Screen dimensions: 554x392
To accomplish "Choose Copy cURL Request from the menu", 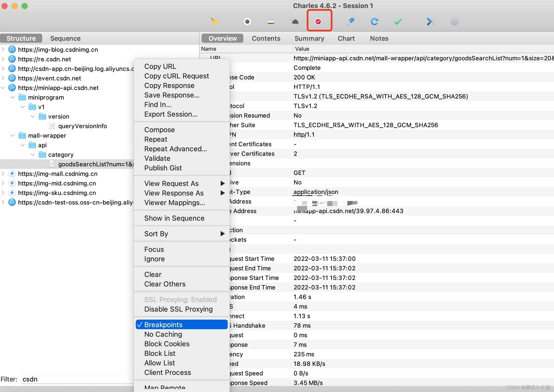I will pos(176,76).
